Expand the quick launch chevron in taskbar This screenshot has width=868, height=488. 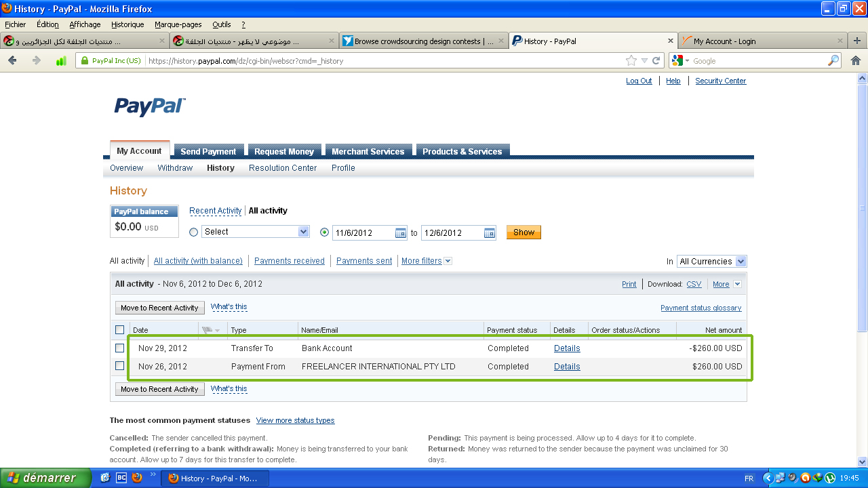153,474
